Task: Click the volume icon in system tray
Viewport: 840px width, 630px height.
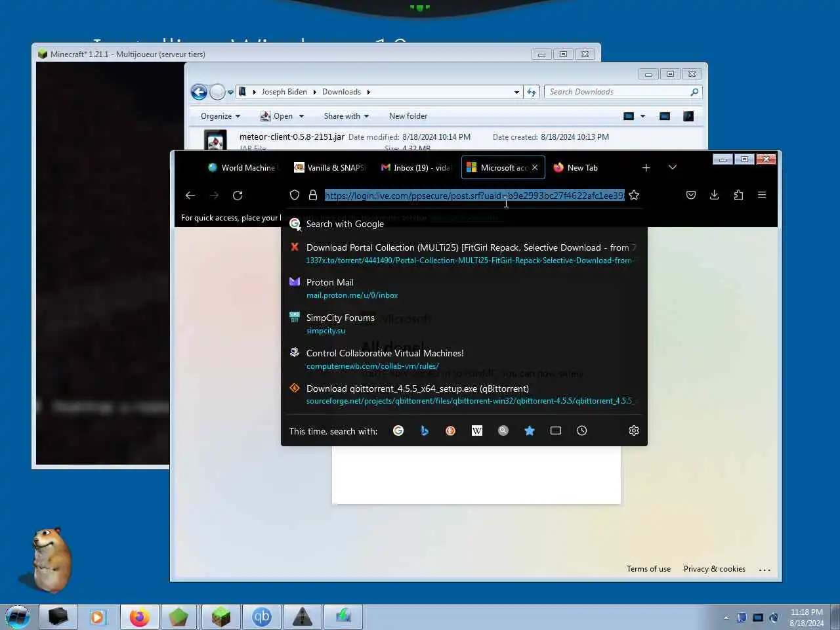Action: [774, 618]
